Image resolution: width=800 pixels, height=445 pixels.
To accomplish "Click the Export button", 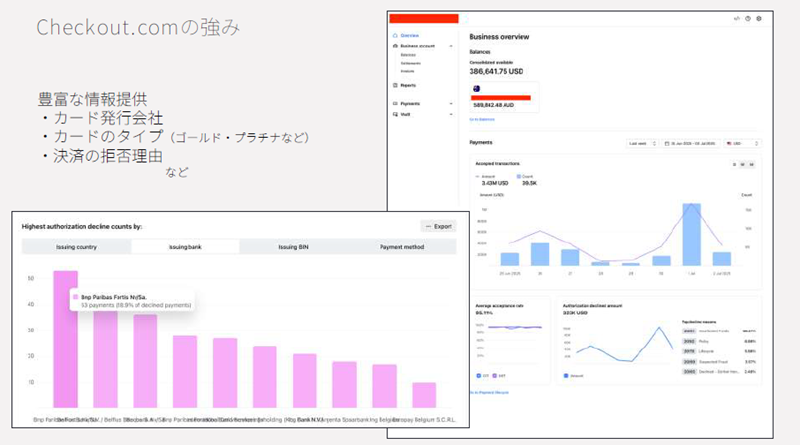I will pos(438,226).
